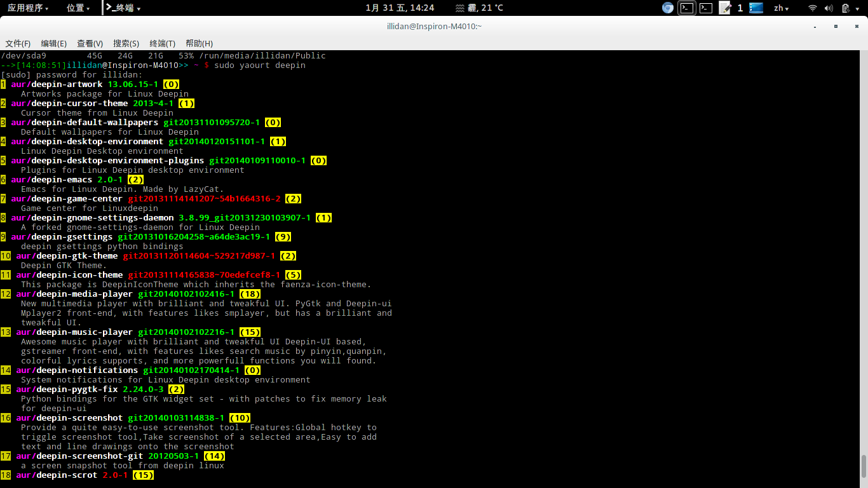Click the description deepin gsettings python bindings

102,246
